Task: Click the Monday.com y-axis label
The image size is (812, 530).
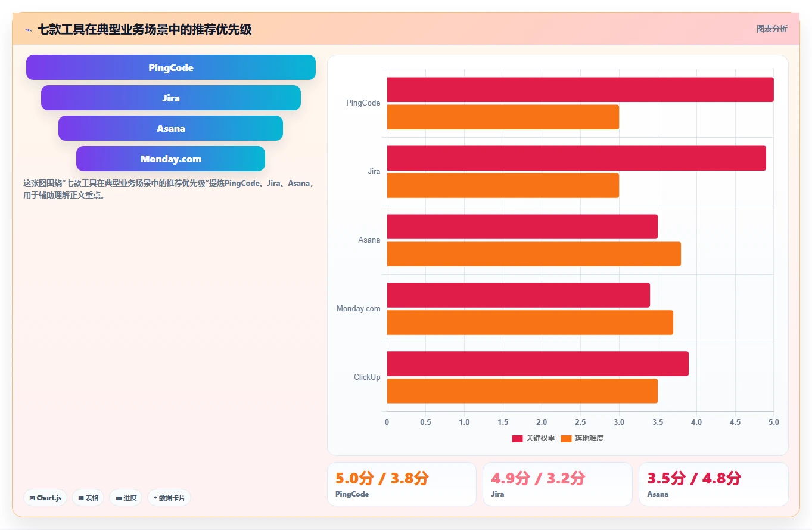Action: pyautogui.click(x=358, y=309)
